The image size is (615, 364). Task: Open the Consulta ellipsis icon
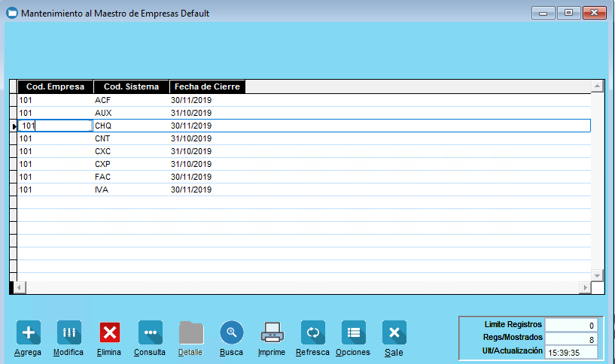click(150, 332)
